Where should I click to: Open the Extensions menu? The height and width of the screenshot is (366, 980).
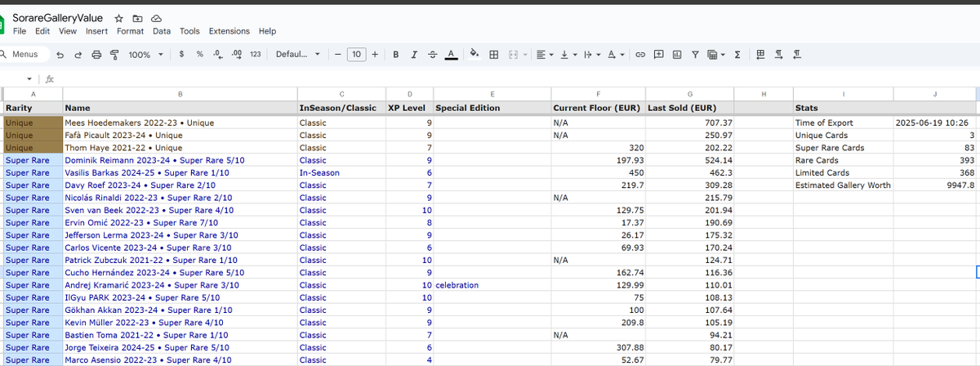[x=229, y=31]
